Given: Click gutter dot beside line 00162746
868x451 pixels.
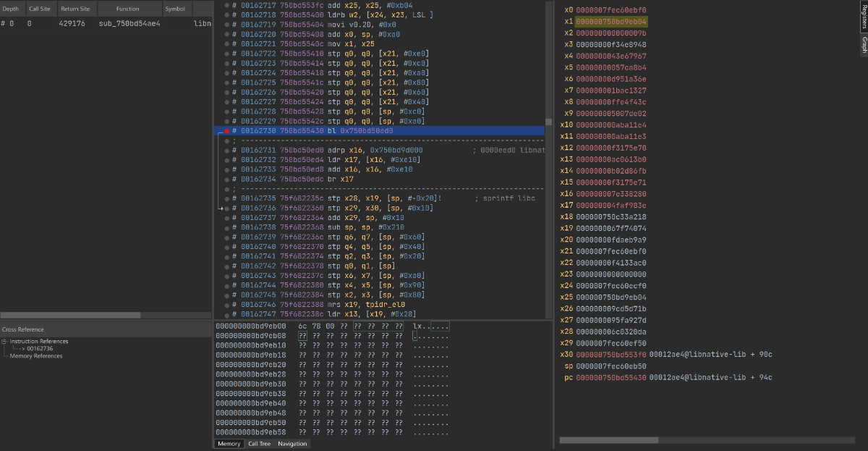Looking at the screenshot, I should [x=226, y=305].
